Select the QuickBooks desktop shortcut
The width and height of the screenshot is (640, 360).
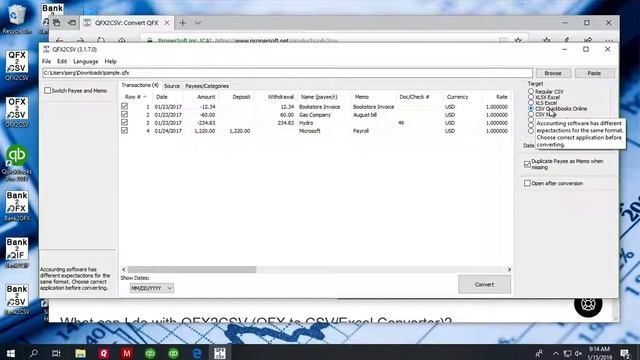pyautogui.click(x=17, y=163)
